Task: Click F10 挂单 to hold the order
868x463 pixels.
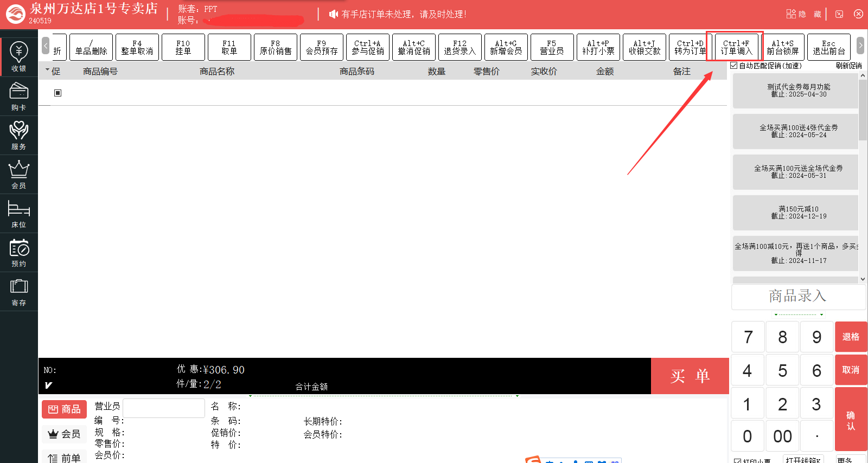Action: click(x=183, y=47)
